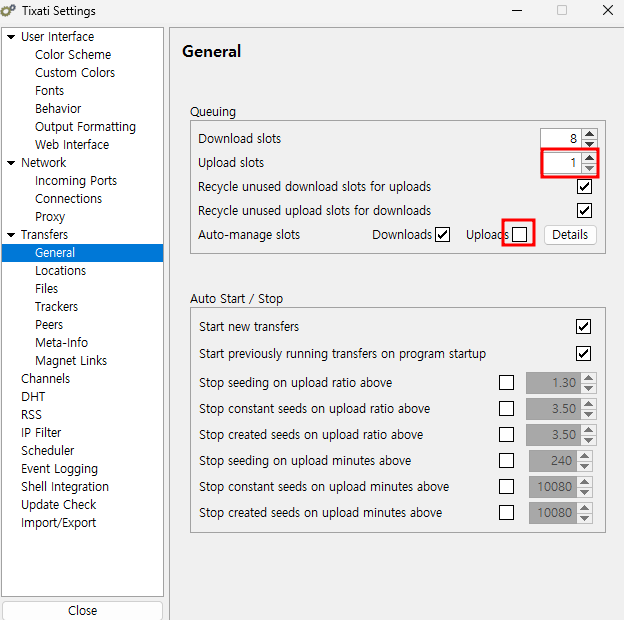Open Scheduler settings page

click(47, 450)
